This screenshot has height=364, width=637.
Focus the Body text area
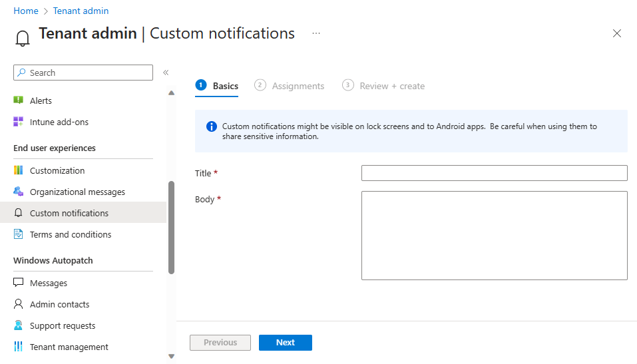pyautogui.click(x=494, y=235)
